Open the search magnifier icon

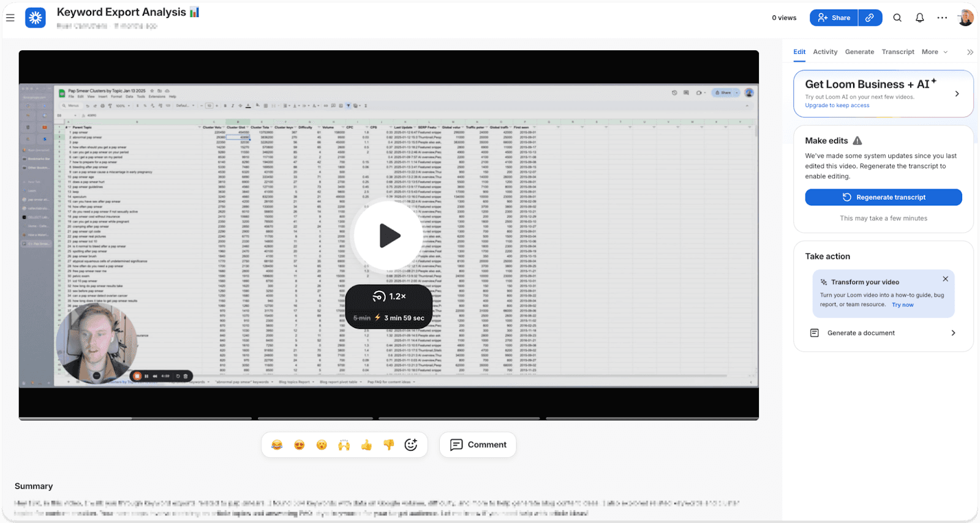[x=897, y=18]
